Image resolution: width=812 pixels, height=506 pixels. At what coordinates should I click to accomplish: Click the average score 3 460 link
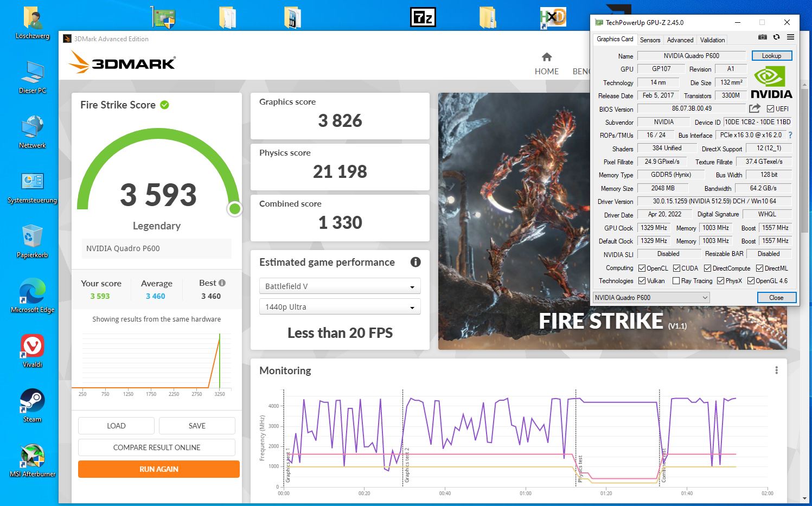155,296
